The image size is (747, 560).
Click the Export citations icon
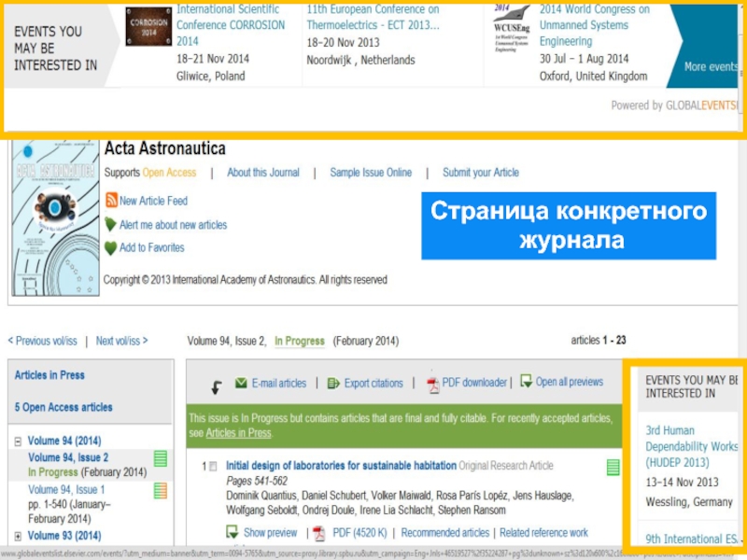(334, 383)
